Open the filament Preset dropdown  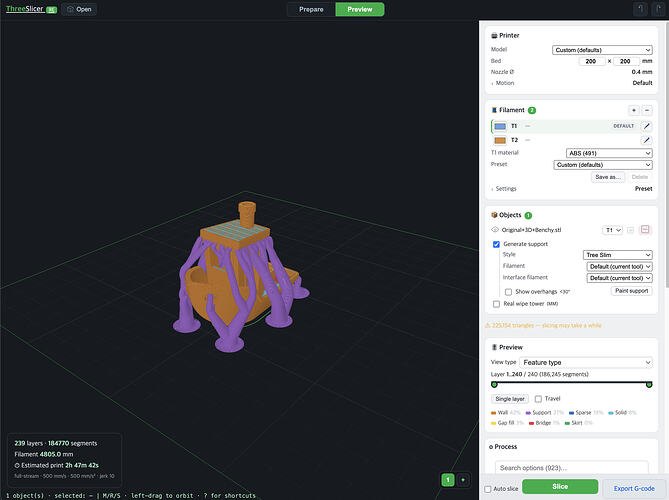[x=603, y=165]
